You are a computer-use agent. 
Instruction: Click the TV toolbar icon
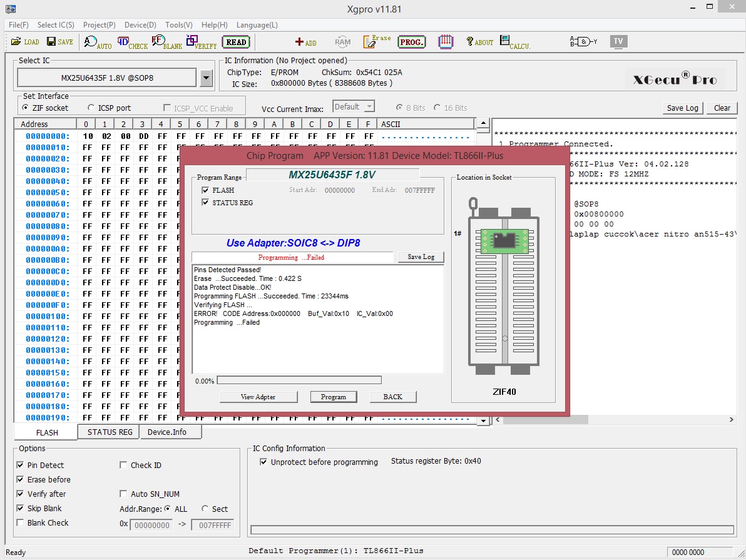coord(618,41)
